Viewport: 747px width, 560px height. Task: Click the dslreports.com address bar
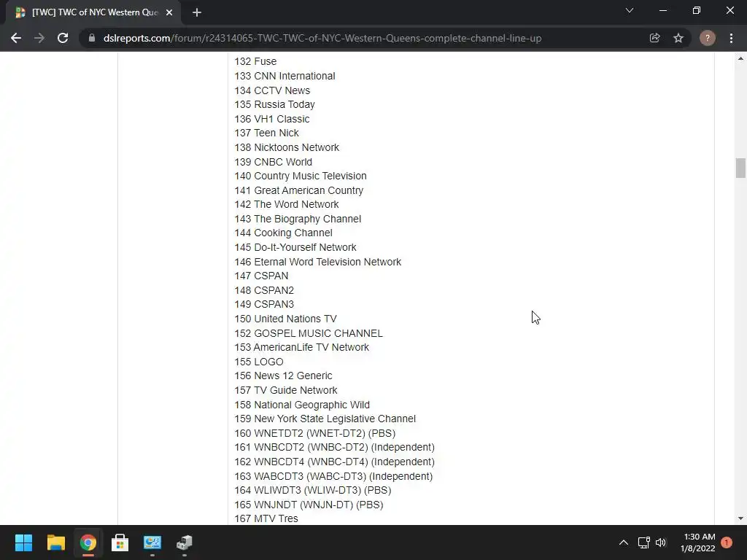[322, 38]
